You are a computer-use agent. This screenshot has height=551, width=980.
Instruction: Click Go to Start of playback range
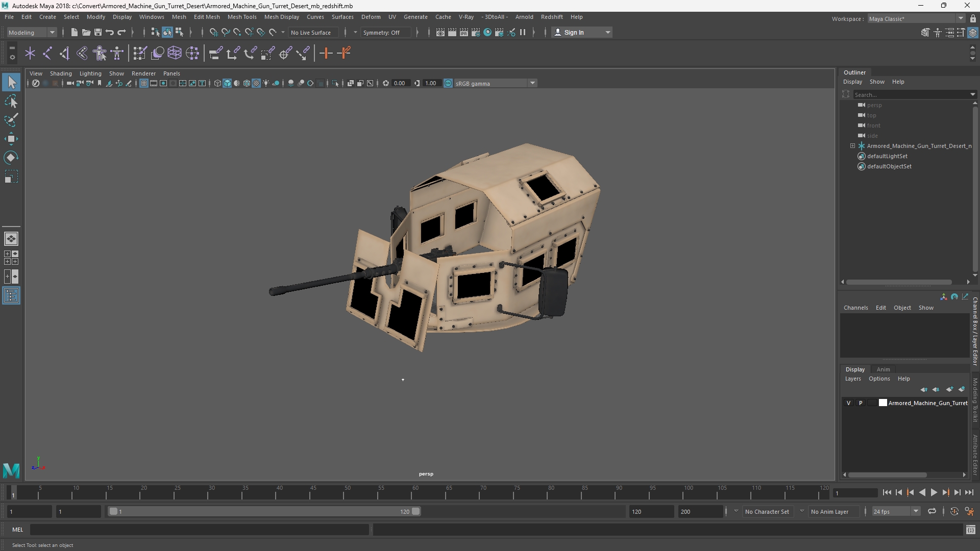tap(887, 492)
